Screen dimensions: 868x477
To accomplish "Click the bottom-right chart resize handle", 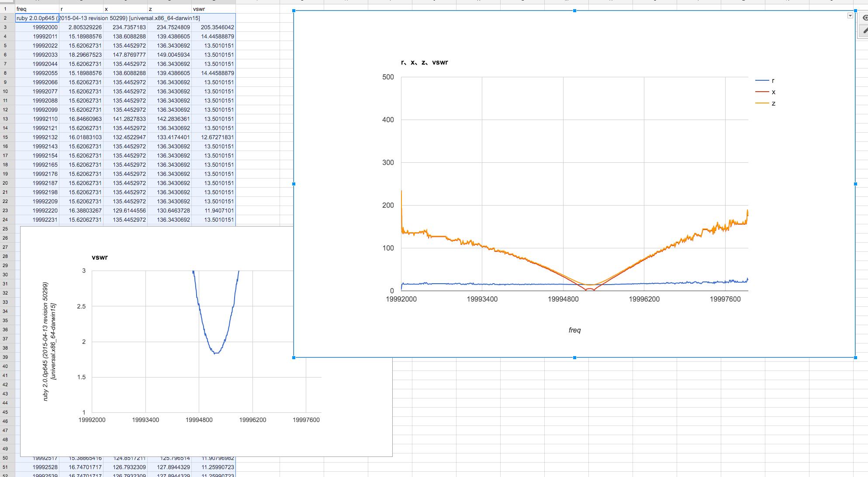I will pos(855,357).
